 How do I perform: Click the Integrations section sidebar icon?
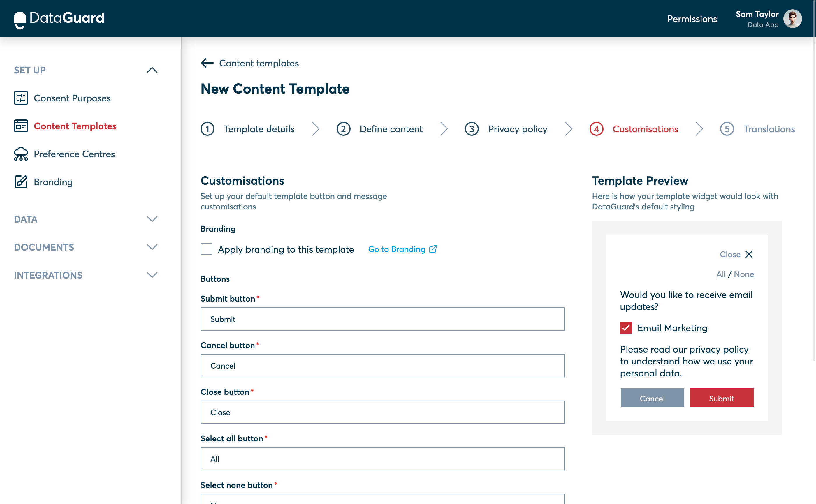tap(152, 275)
